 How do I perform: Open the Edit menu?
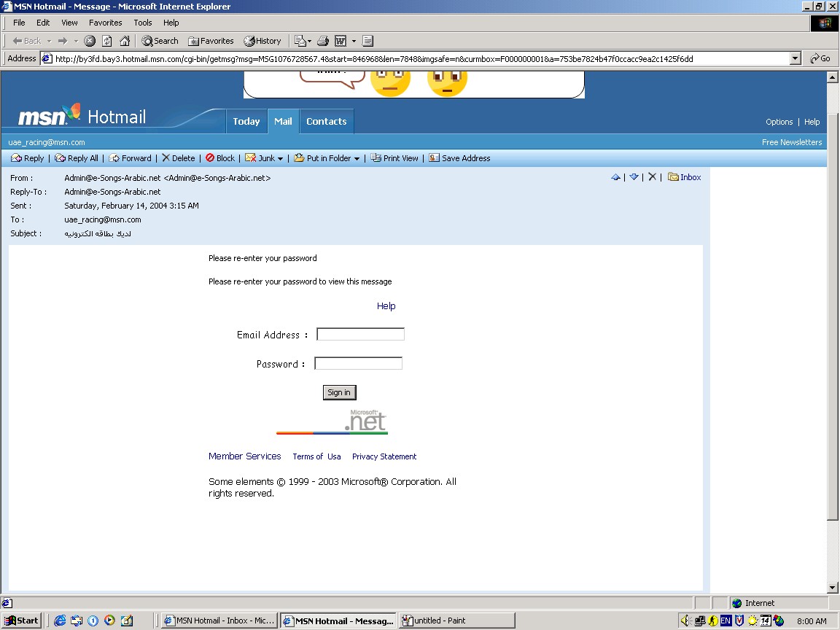[43, 23]
